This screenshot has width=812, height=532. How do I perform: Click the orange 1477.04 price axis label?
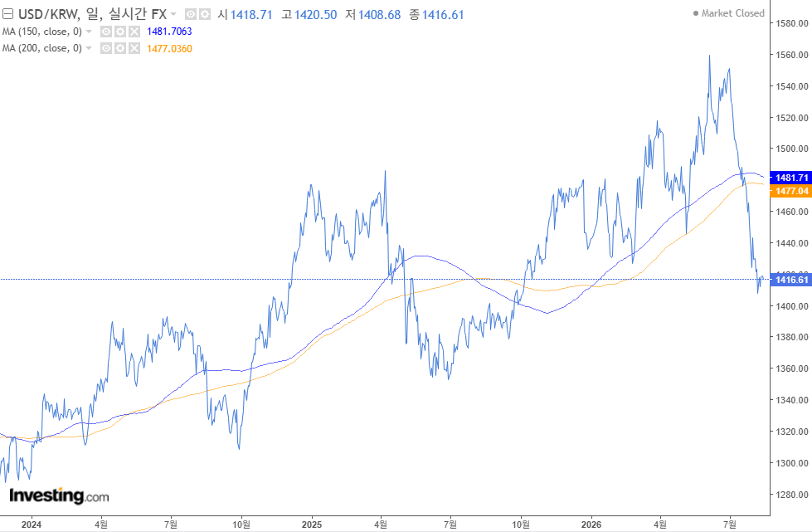tap(790, 191)
